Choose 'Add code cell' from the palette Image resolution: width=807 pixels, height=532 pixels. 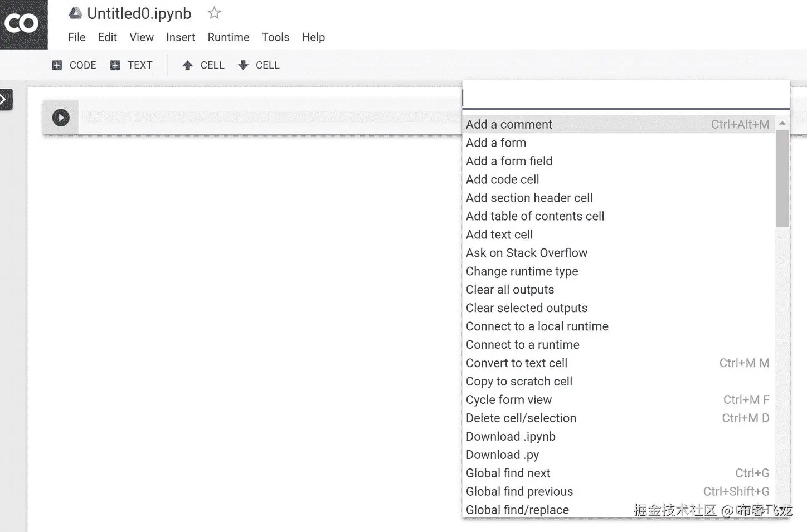click(619, 179)
